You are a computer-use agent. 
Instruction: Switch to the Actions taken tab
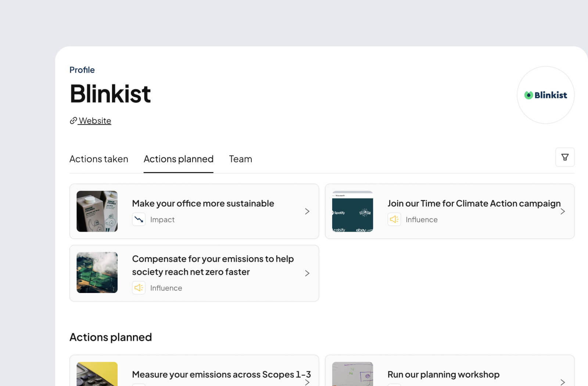click(98, 159)
